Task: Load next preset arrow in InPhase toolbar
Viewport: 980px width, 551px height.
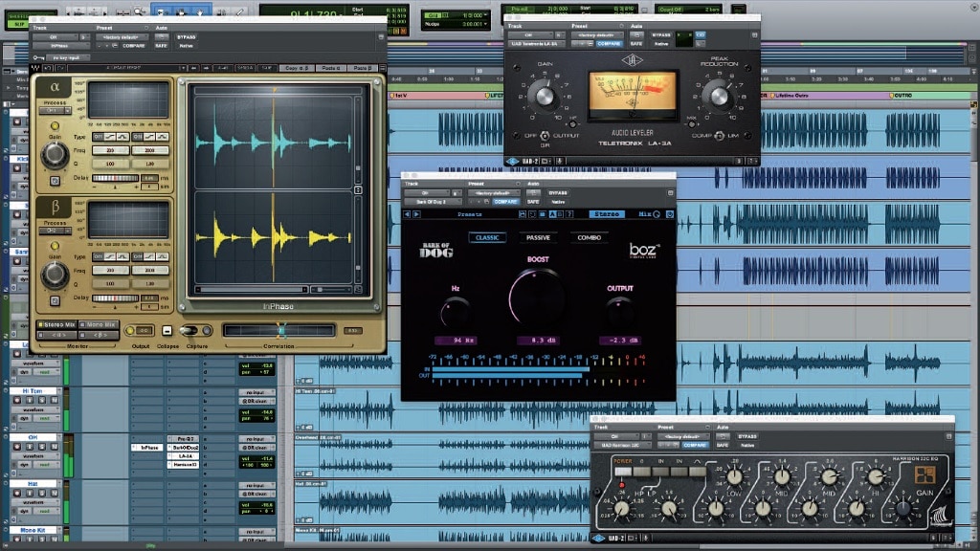Action: [206, 68]
